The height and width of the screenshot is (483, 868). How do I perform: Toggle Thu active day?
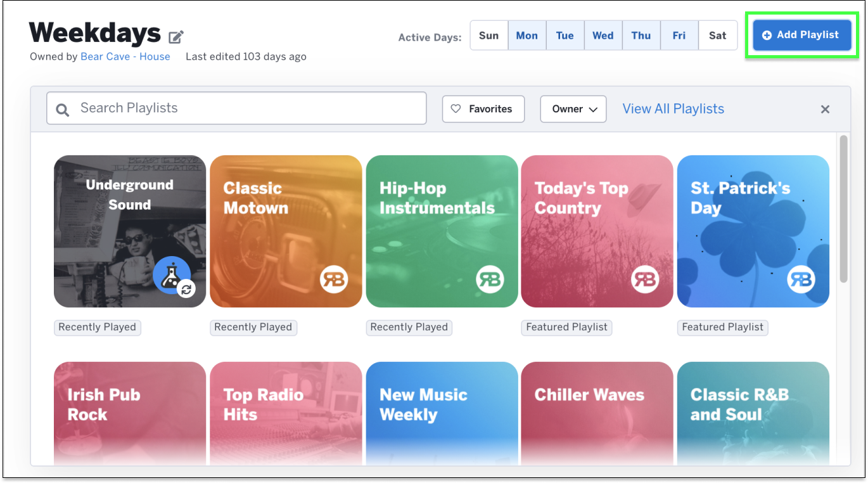(641, 35)
